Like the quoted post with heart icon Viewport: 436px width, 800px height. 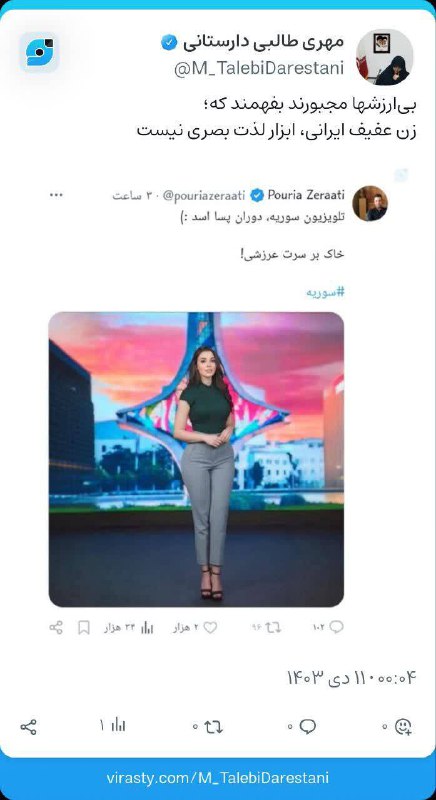210,628
